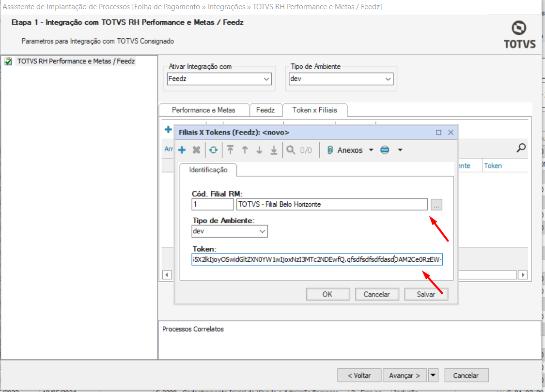
Task: Click the 0/0 record counter
Action: [x=306, y=151]
